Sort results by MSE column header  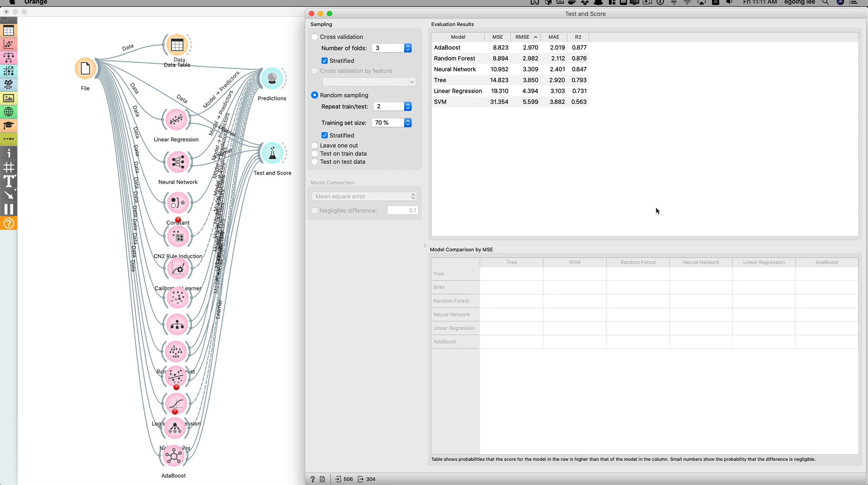click(x=497, y=37)
